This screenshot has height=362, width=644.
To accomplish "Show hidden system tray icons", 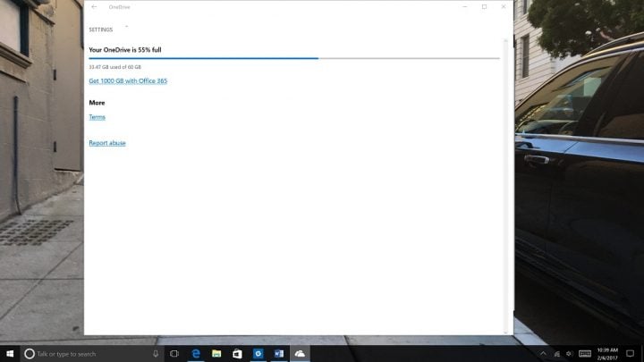I will 543,354.
